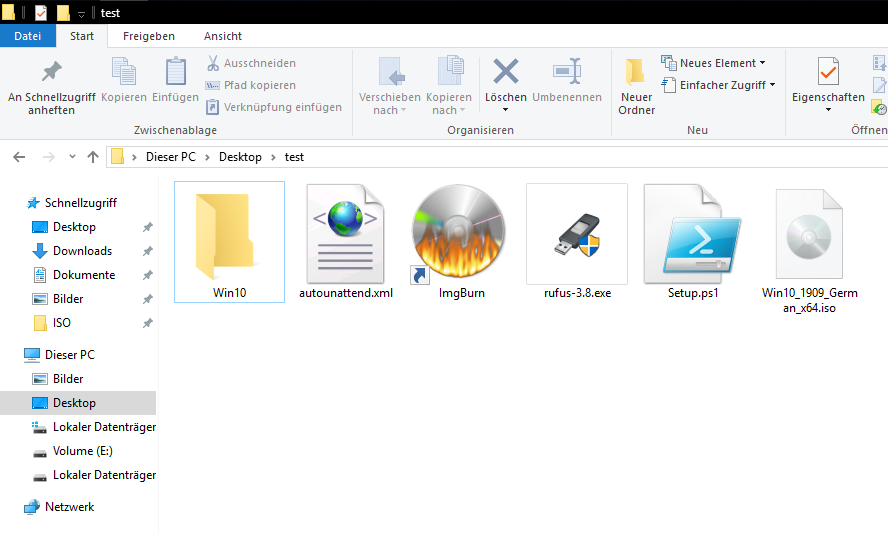The width and height of the screenshot is (888, 534).
Task: Click the pin icon next to ISO
Action: pos(147,323)
